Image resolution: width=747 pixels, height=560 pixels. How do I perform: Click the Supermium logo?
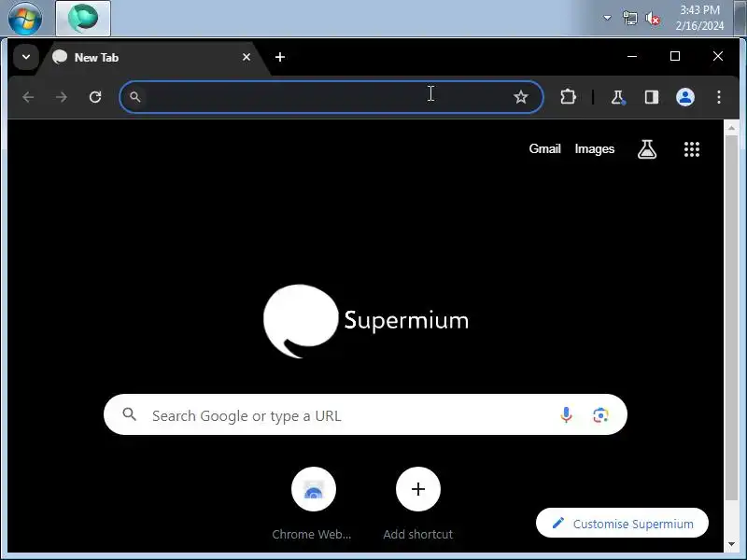365,320
